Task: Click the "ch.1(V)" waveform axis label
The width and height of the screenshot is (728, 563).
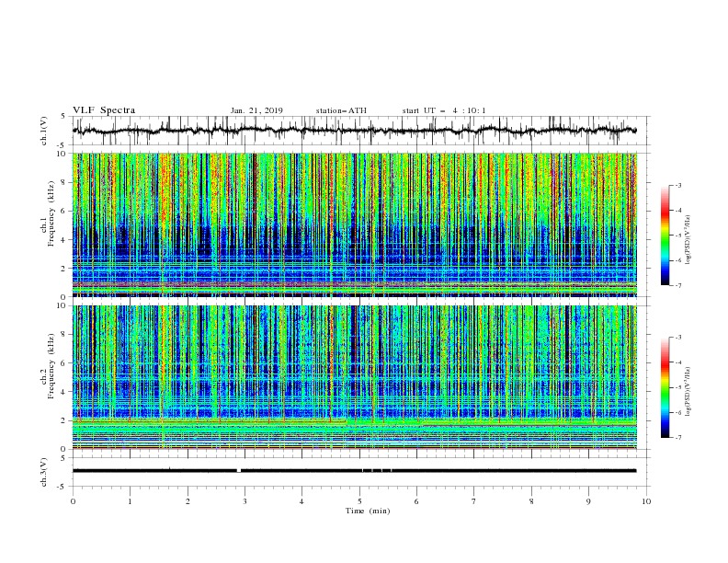Action: (44, 131)
